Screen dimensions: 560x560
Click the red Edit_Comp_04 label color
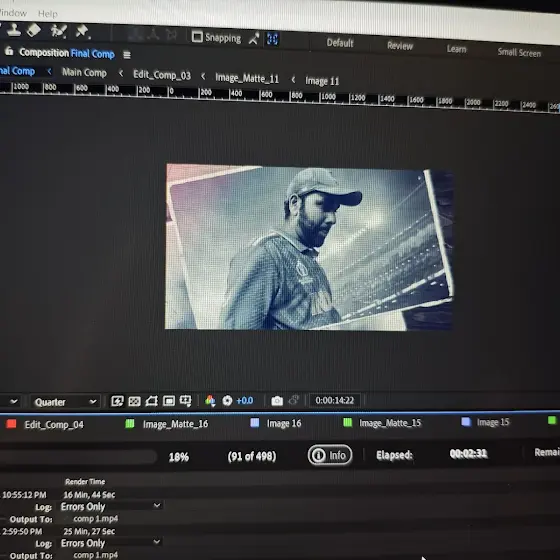click(11, 424)
